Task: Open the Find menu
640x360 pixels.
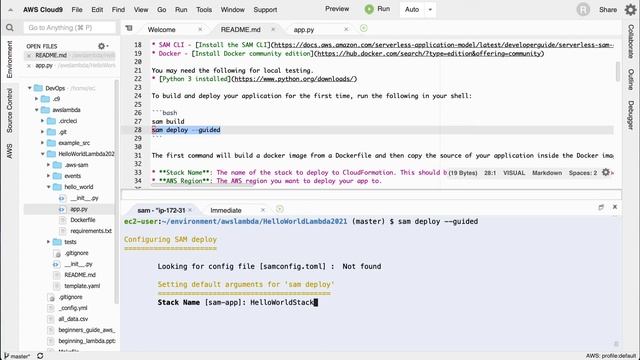Action: coord(118,9)
